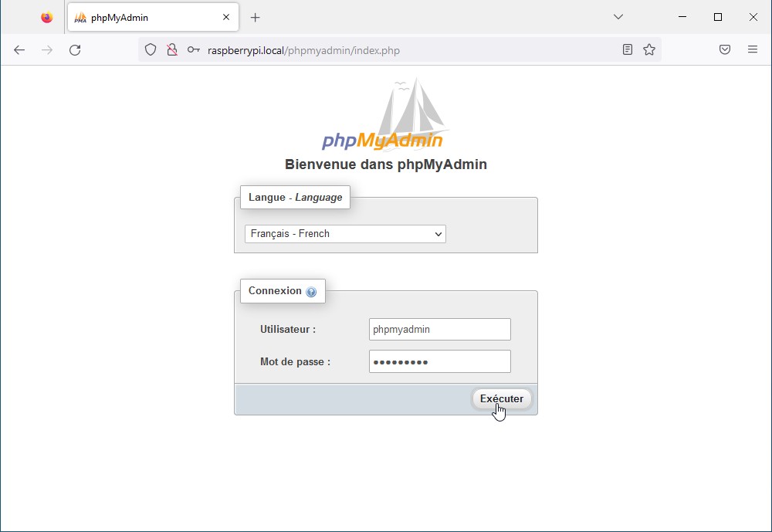Toggle reader view icon
The width and height of the screenshot is (772, 532).
[x=627, y=49]
